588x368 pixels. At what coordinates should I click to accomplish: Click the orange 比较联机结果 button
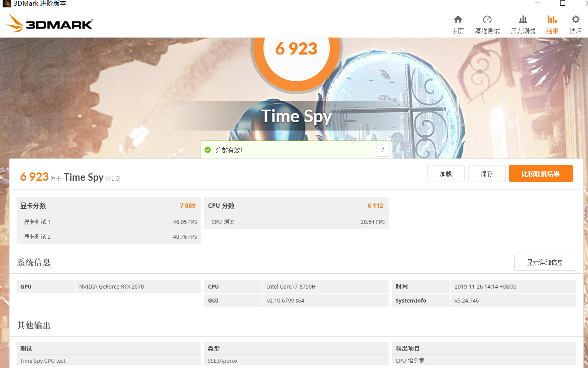541,174
